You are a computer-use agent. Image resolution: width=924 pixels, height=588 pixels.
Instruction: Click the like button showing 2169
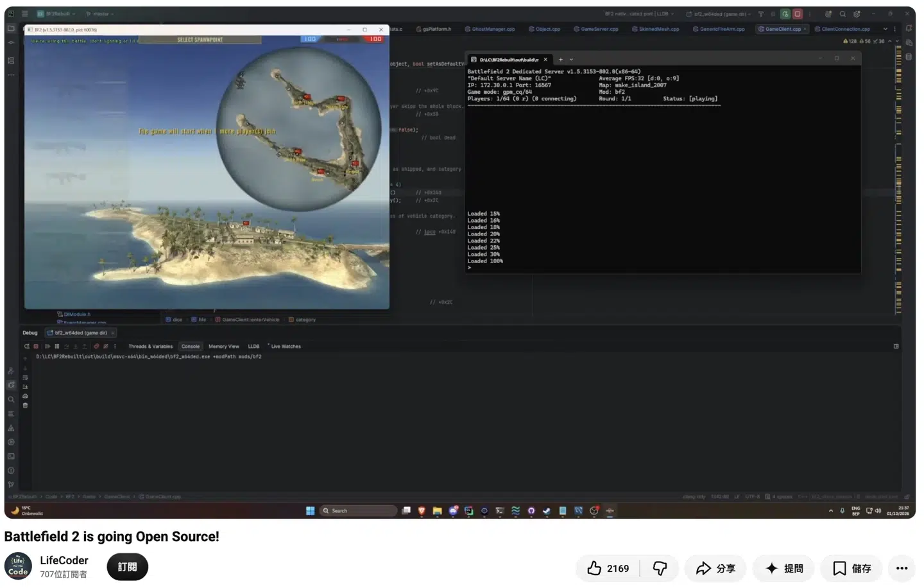(x=608, y=568)
